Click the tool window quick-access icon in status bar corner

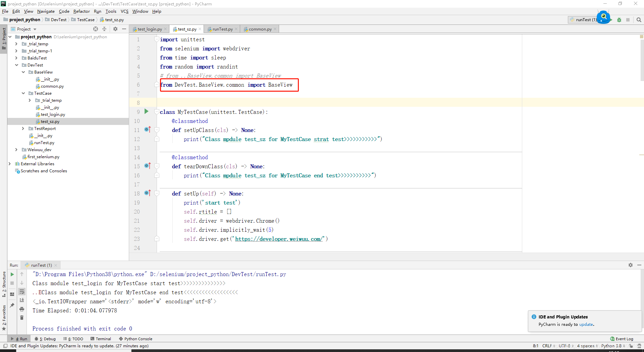(5, 346)
